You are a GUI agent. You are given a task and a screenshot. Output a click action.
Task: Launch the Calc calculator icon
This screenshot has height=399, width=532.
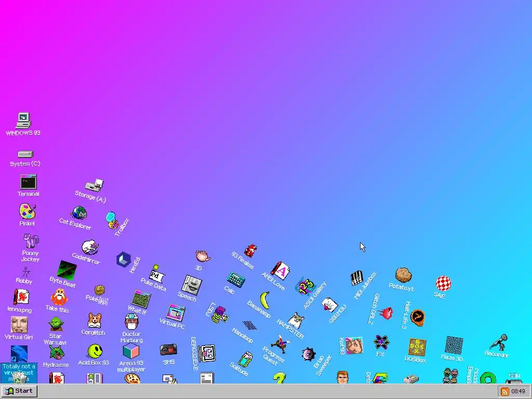(x=236, y=280)
